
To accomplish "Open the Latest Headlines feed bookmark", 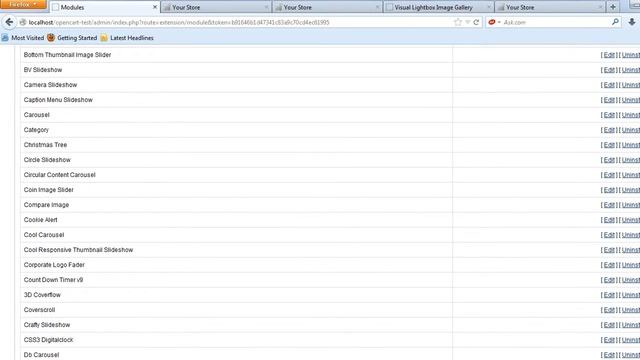I will click(127, 38).
